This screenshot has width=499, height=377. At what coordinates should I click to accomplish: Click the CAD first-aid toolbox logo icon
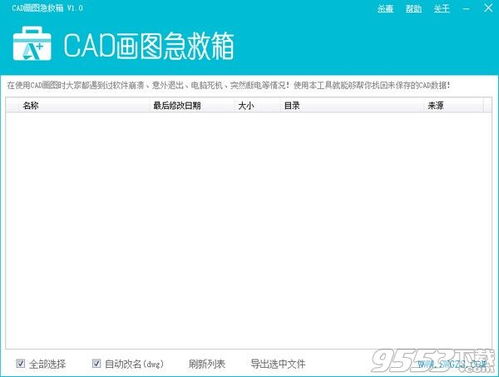point(32,44)
